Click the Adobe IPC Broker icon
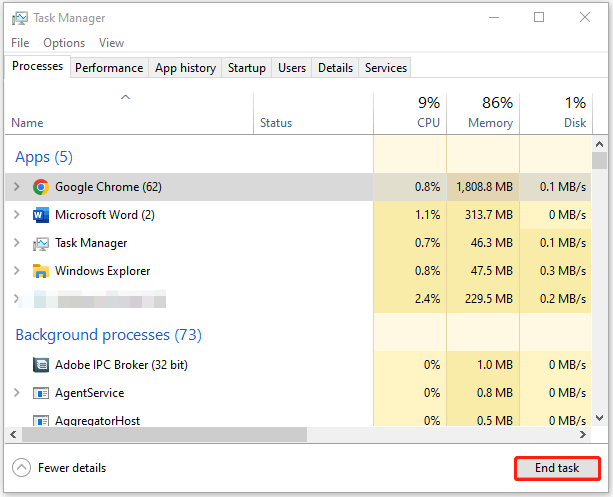 41,365
